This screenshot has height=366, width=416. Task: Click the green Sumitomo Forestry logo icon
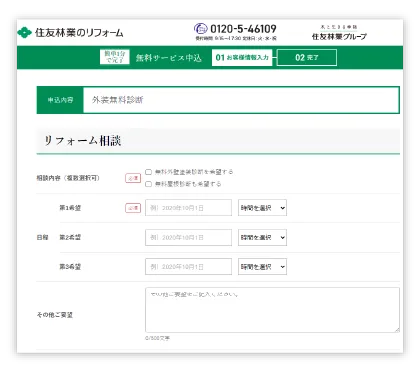24,33
